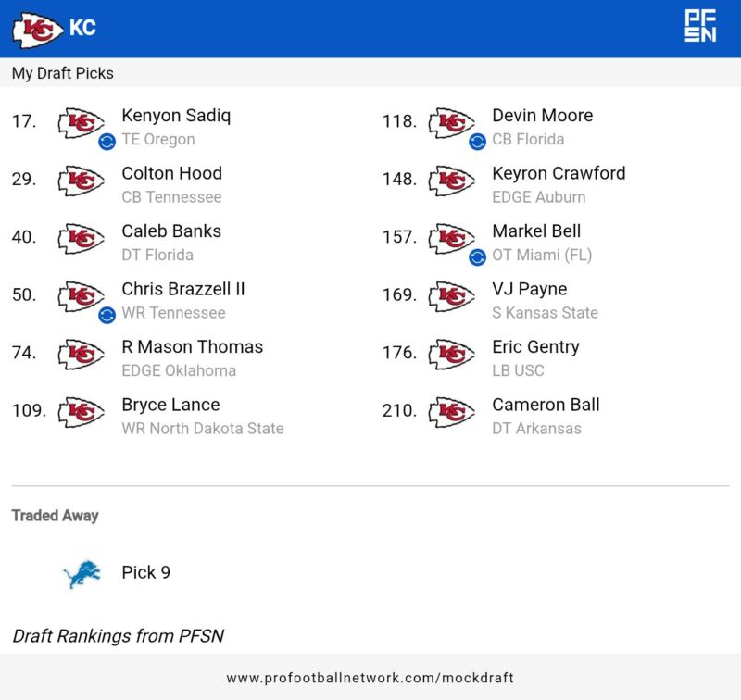Image resolution: width=741 pixels, height=700 pixels.
Task: Click the Chiefs logo beside pick 148
Action: click(x=451, y=180)
